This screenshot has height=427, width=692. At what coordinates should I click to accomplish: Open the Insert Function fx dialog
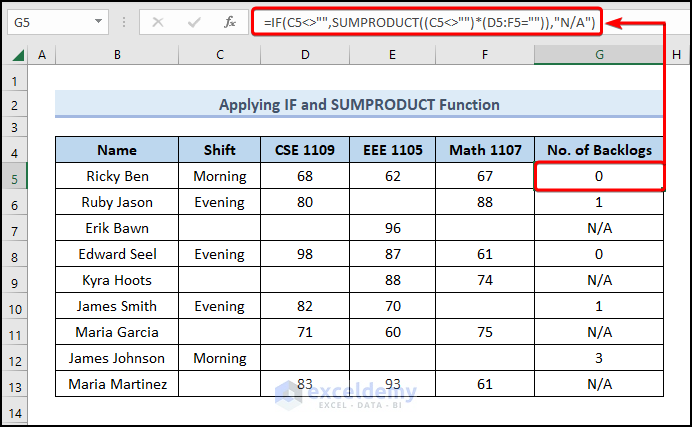[x=230, y=21]
